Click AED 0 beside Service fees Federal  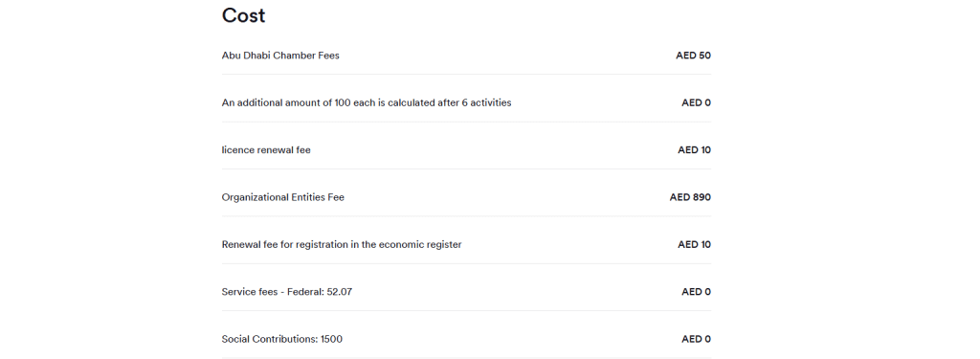[697, 291]
